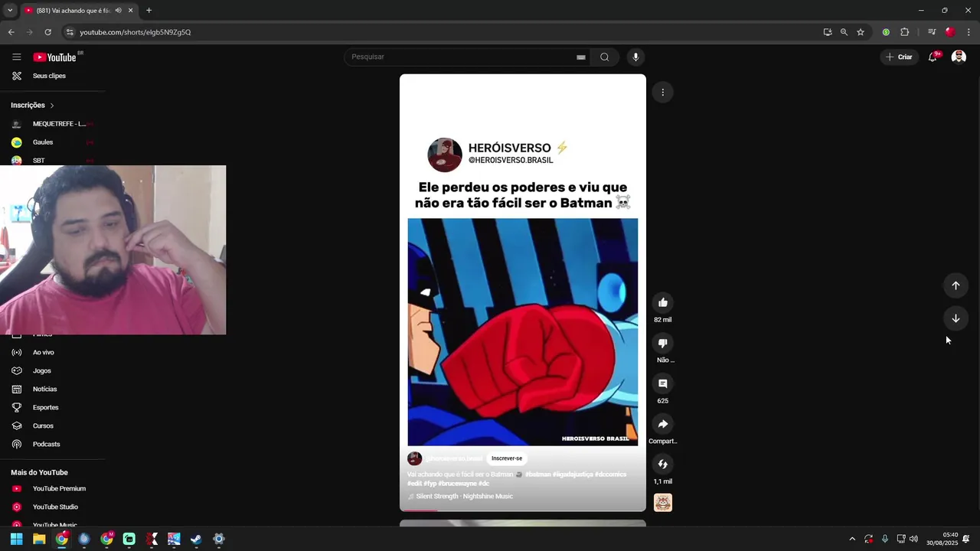Open the zoom magnifier in the address bar
Screen dimensions: 980x551
844,32
